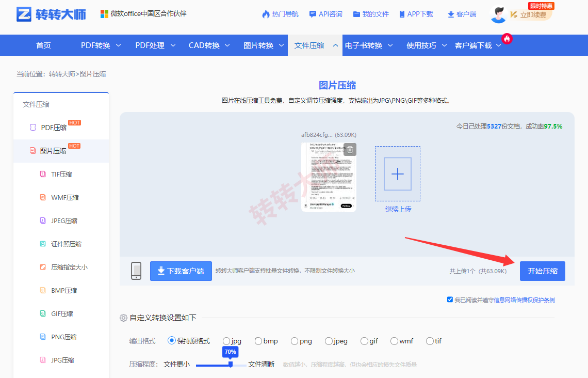Select png output format
The width and height of the screenshot is (588, 378).
point(295,341)
